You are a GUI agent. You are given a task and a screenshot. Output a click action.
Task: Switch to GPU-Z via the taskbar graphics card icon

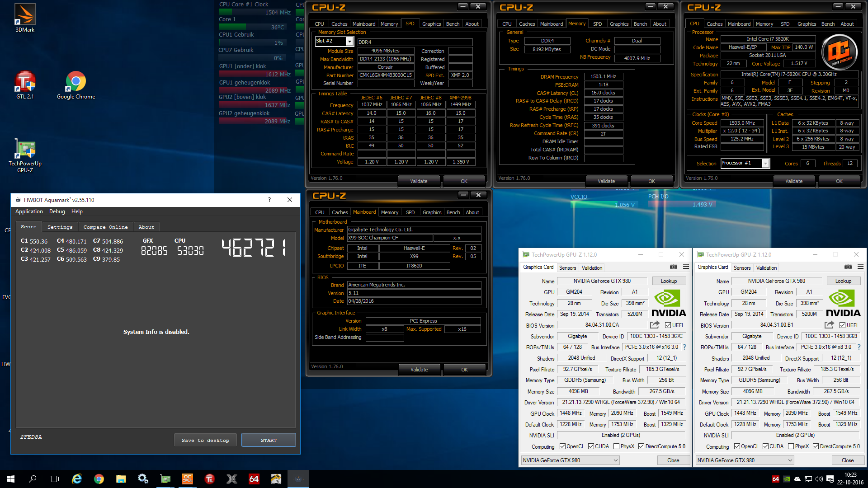tap(165, 479)
